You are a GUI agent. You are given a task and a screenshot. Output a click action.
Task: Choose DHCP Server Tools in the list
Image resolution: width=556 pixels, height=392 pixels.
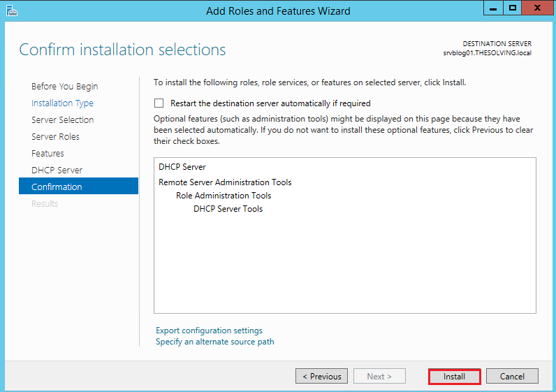coord(228,209)
